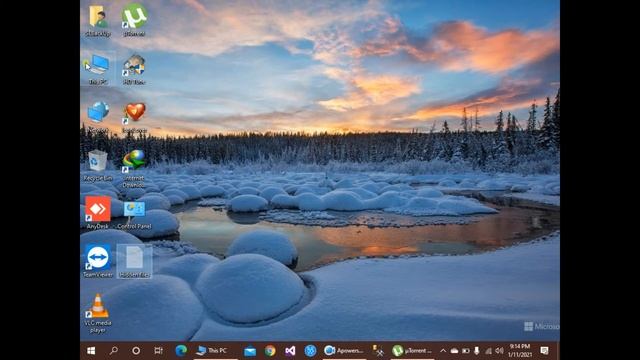Select the Control Panel desktop icon

coord(134,214)
